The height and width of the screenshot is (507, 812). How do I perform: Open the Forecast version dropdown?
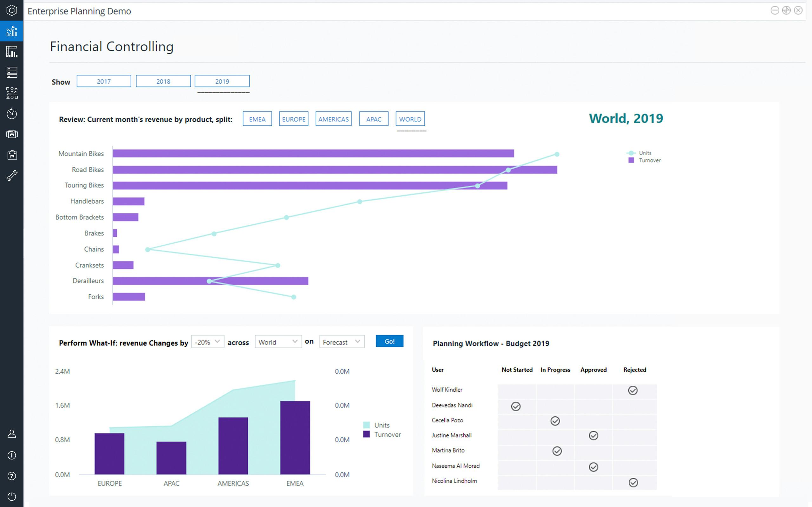click(342, 342)
